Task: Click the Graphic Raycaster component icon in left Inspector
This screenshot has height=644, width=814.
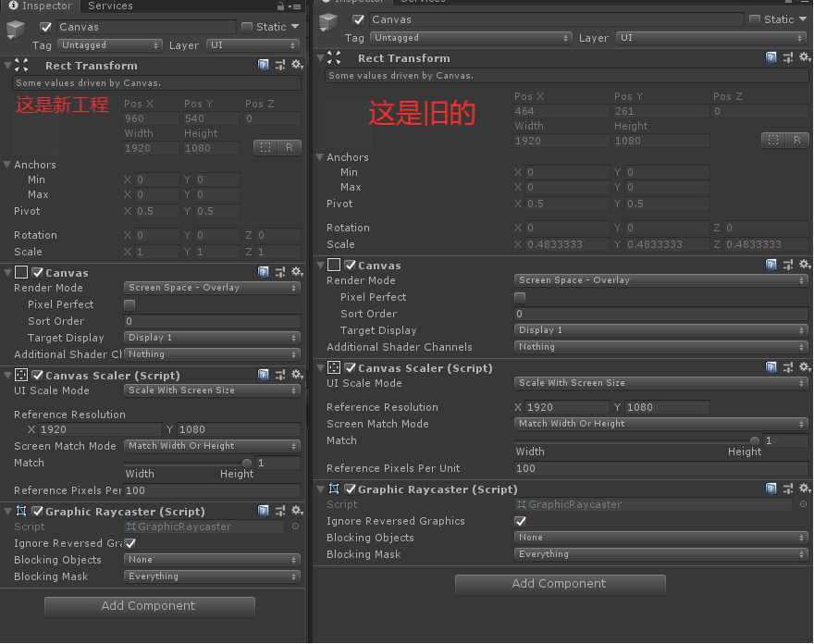Action: (21, 511)
